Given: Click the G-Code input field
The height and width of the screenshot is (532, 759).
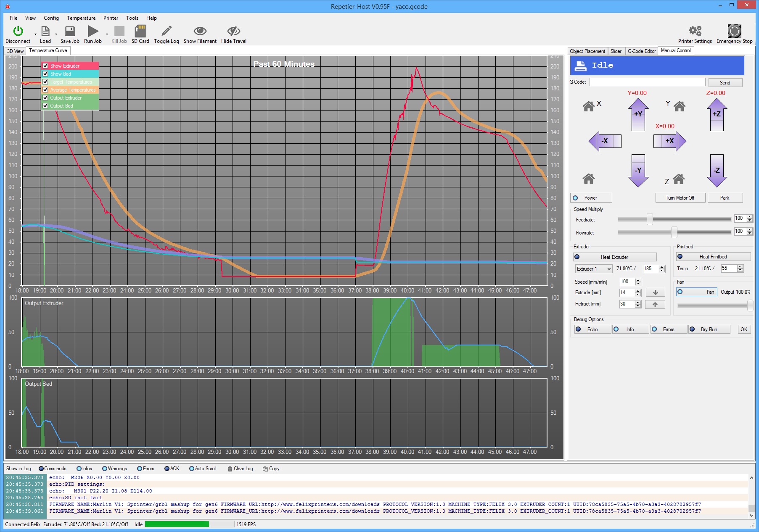Looking at the screenshot, I should (647, 82).
